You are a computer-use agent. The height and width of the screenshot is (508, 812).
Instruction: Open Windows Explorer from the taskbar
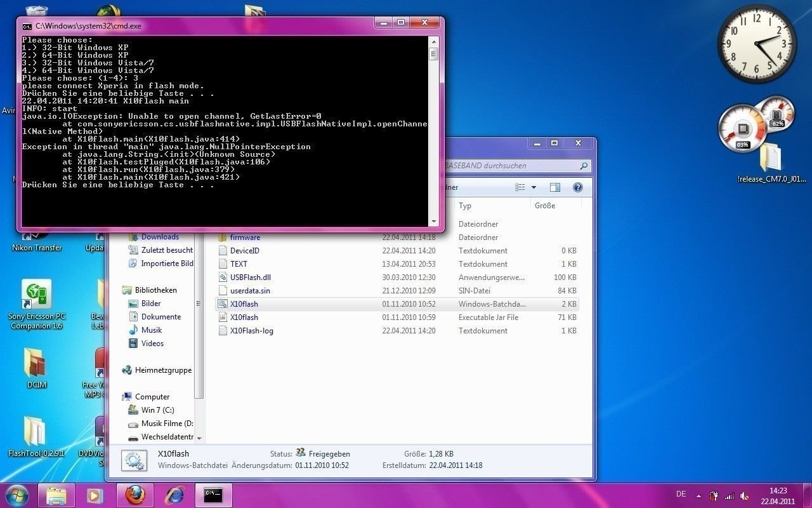(56, 495)
